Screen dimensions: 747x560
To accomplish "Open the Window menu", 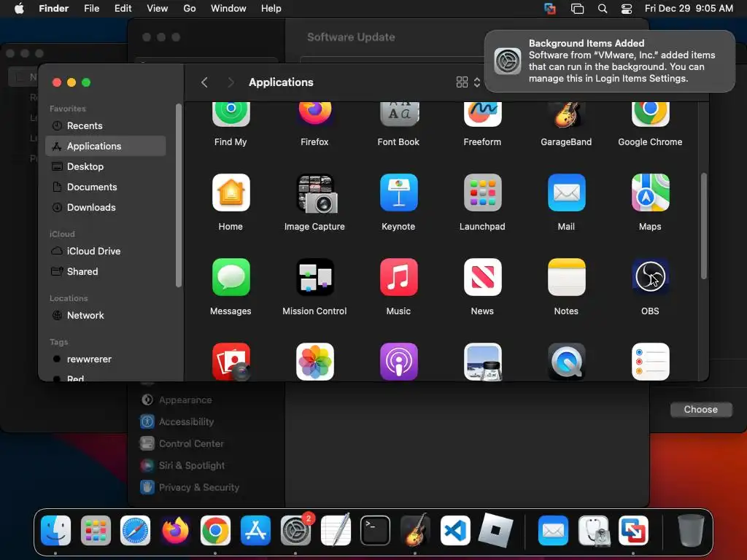I will pos(228,9).
